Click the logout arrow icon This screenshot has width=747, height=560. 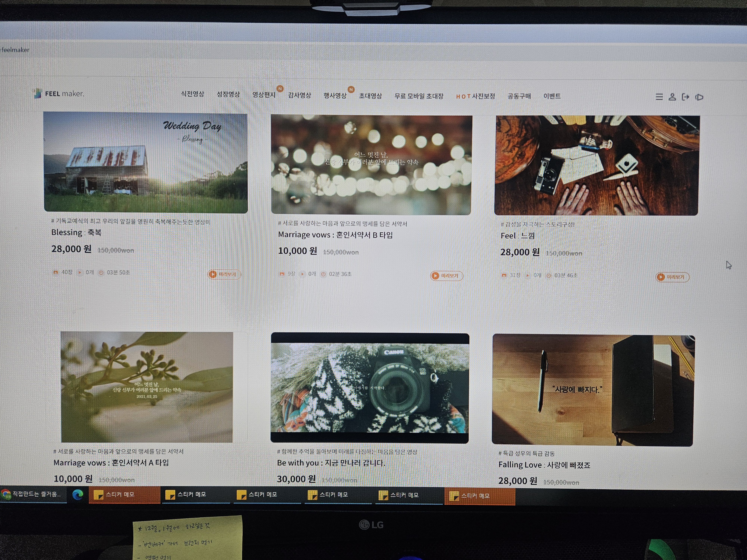(685, 97)
